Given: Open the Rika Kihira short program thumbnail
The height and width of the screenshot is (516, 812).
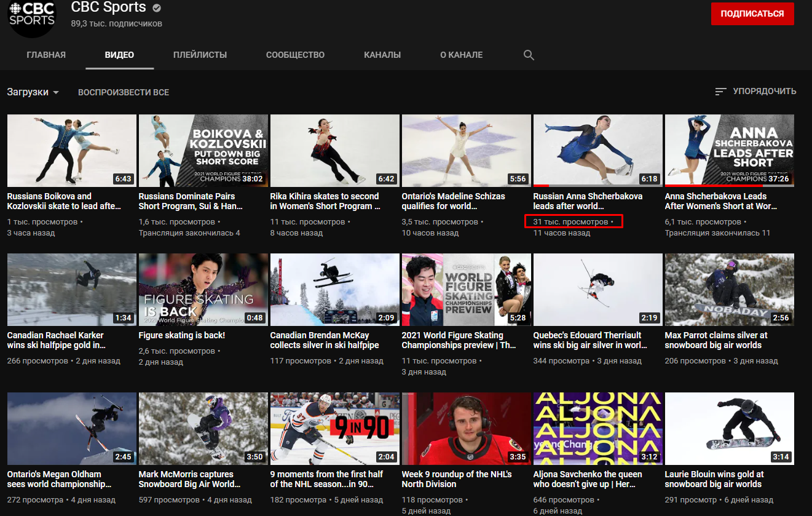Looking at the screenshot, I should [334, 151].
